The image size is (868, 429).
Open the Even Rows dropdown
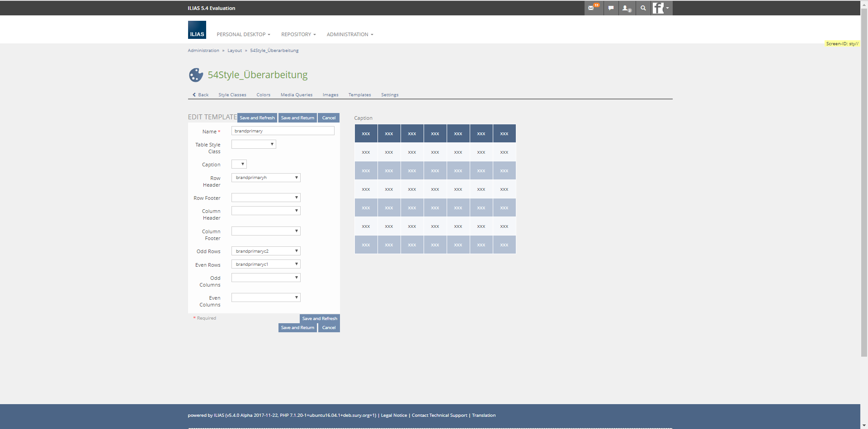pos(266,264)
